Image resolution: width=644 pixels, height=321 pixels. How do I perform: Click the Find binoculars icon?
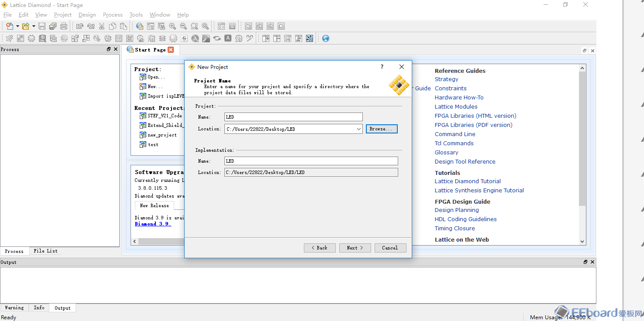[161, 26]
